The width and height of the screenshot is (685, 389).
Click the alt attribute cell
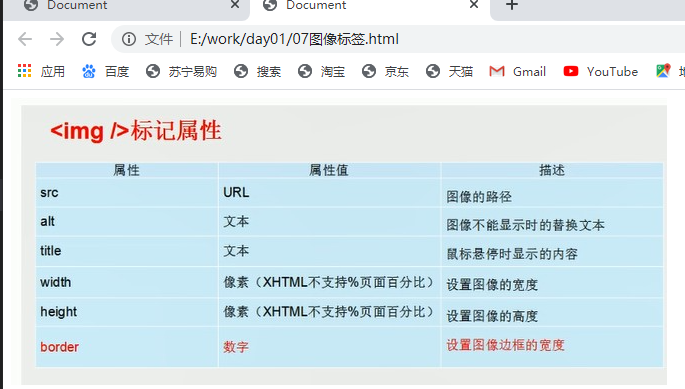(127, 222)
